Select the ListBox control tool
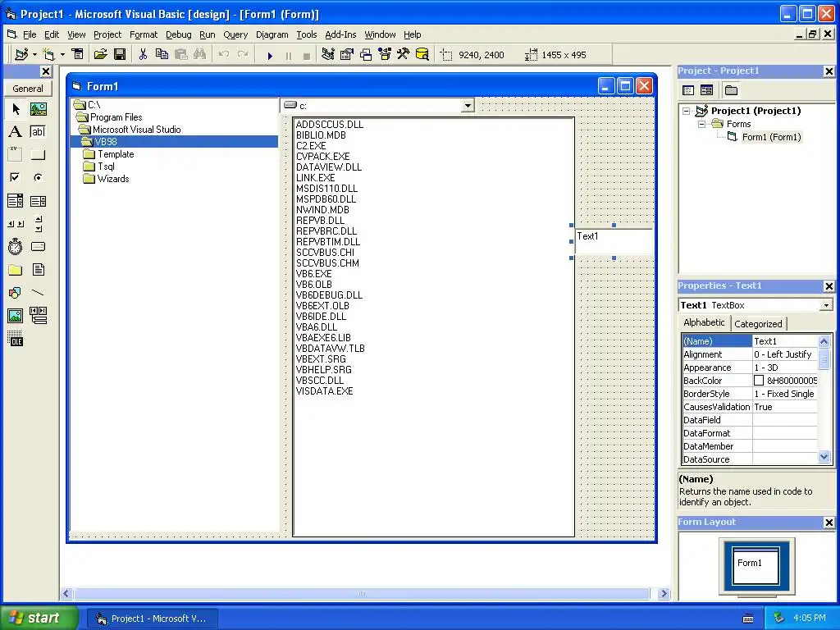Screen dimensions: 840x630 click(x=38, y=201)
